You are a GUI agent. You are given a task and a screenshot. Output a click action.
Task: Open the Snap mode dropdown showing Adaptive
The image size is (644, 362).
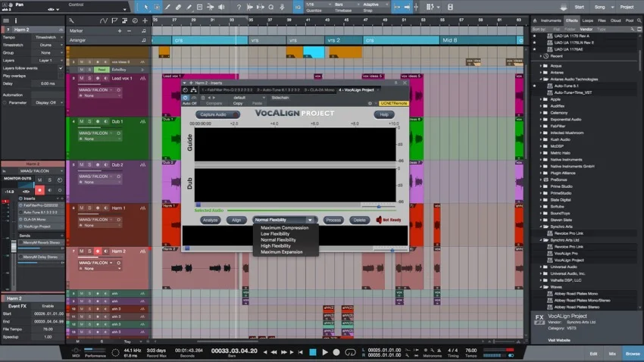[375, 5]
